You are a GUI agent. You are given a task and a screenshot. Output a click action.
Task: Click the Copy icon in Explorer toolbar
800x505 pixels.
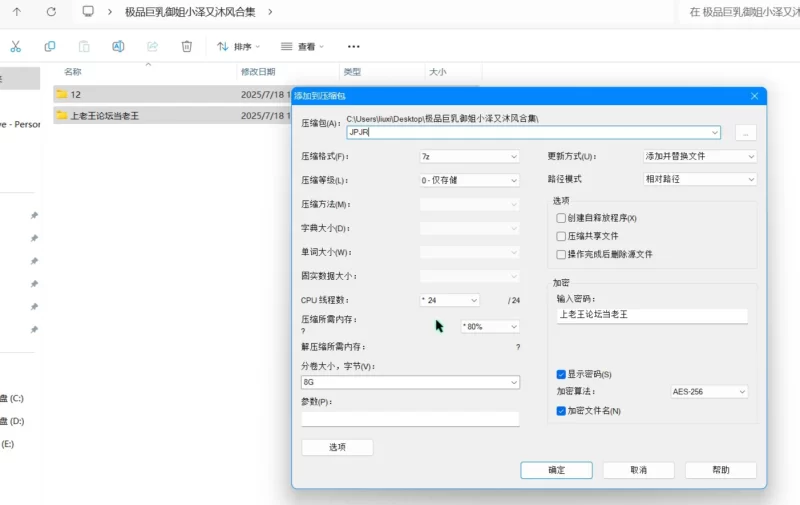[x=49, y=46]
